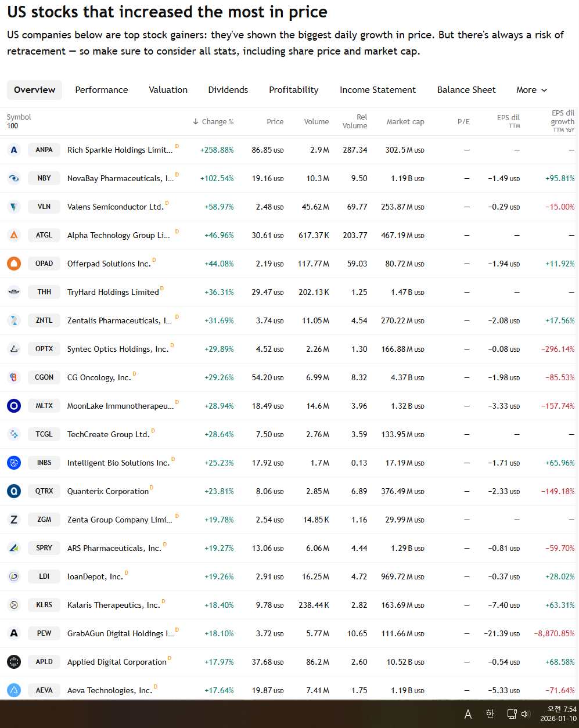
Task: Click the ANPA company logo icon
Action: pos(14,150)
